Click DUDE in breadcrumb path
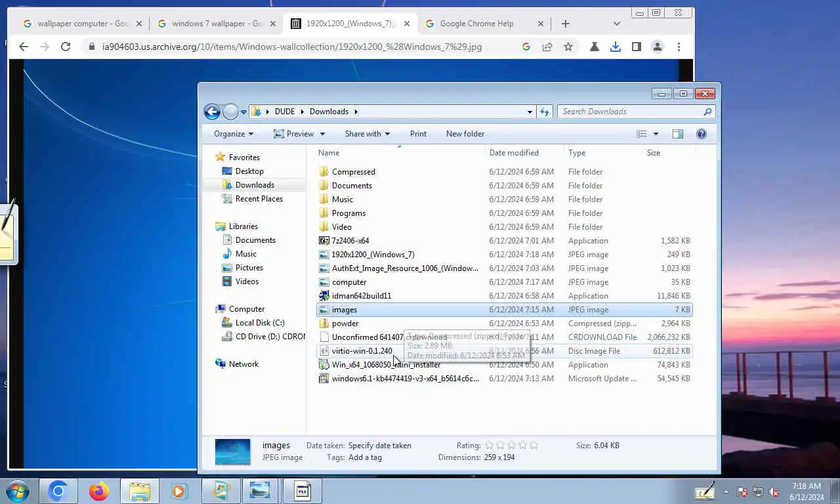 point(285,112)
